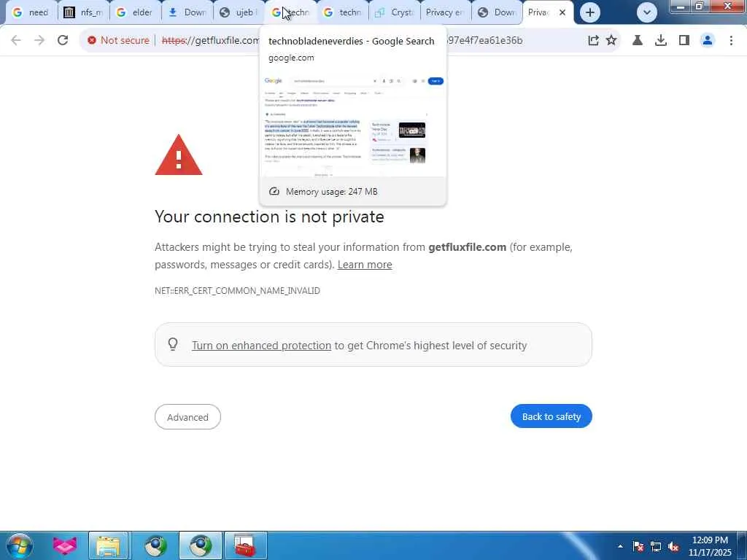
Task: Click the forward navigation arrow
Action: (39, 41)
